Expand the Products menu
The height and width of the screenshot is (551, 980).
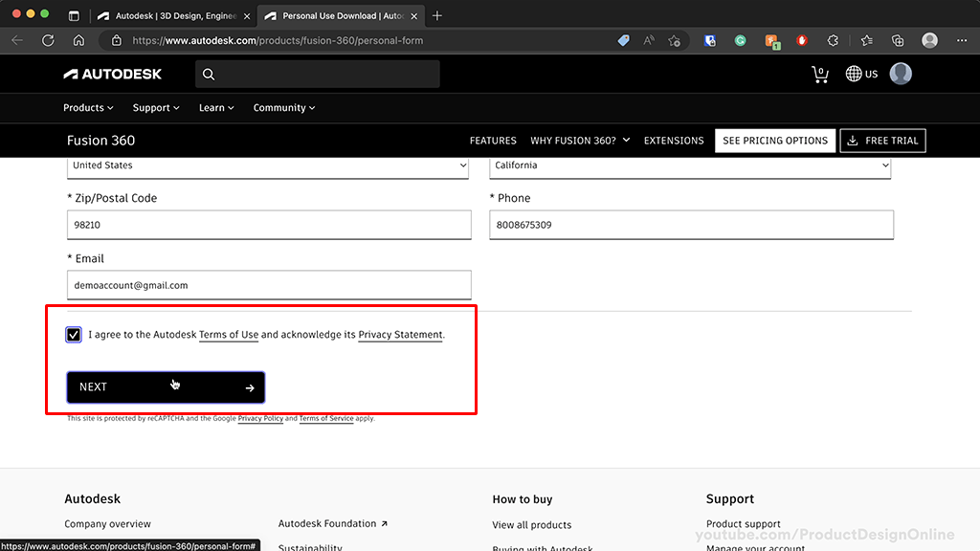click(x=88, y=107)
